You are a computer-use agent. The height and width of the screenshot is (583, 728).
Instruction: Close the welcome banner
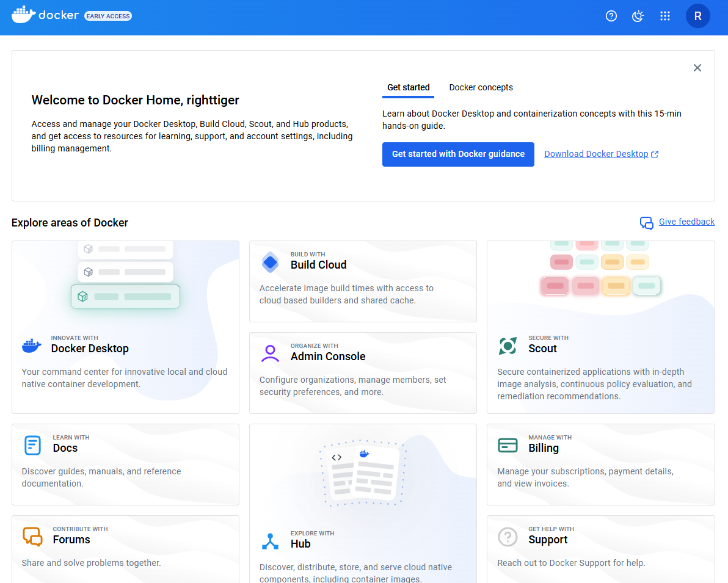click(697, 68)
